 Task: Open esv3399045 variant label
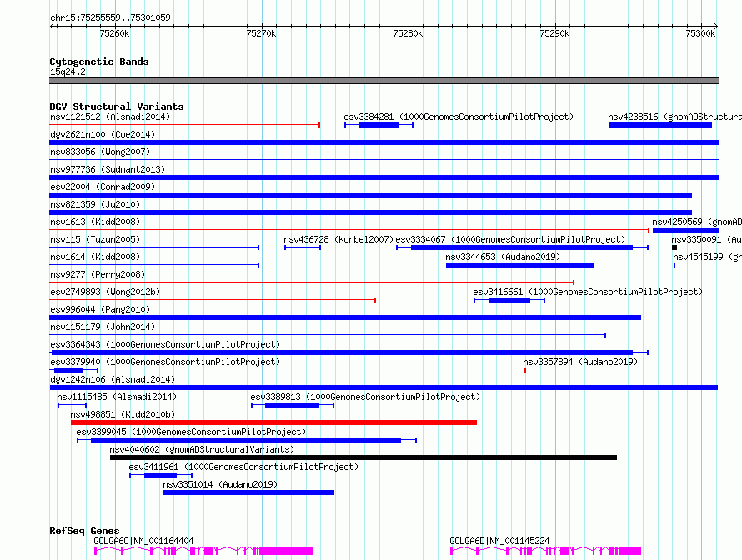[x=191, y=432]
